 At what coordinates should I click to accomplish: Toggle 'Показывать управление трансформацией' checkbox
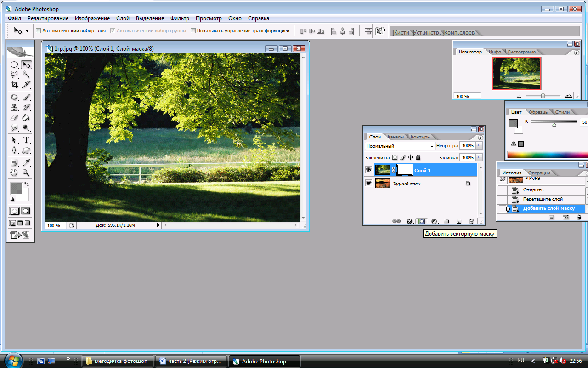tap(193, 31)
